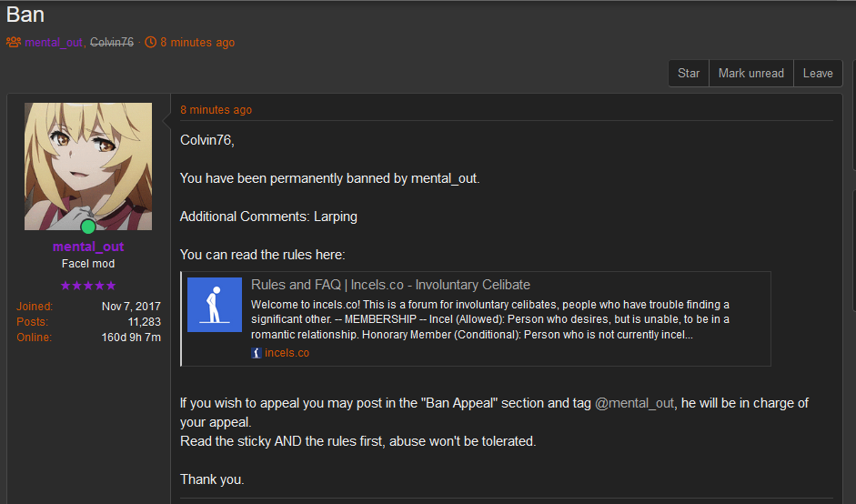Open mental_out's anime avatar image
The width and height of the screenshot is (856, 504).
tap(88, 166)
